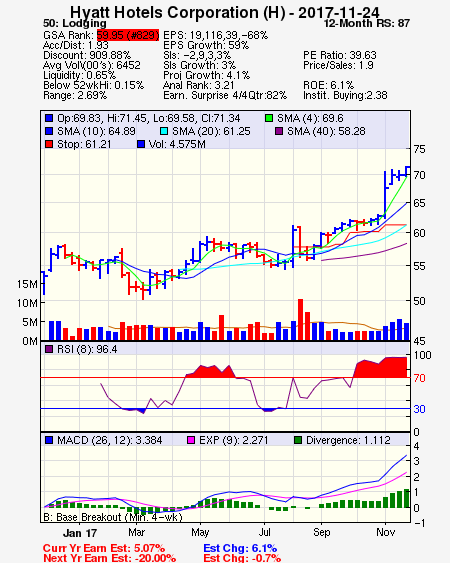Click the red GSA Rank value 59.95 (#829)
This screenshot has height=563, width=450.
click(128, 35)
